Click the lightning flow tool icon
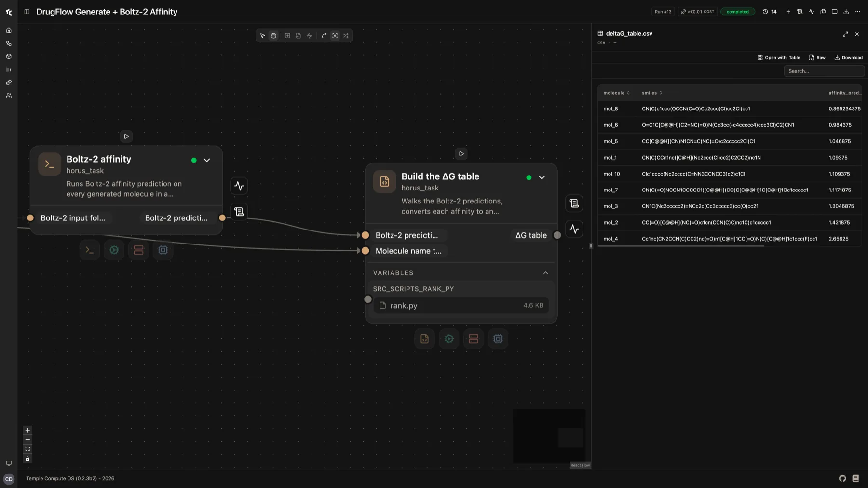This screenshot has width=868, height=488. tap(310, 36)
